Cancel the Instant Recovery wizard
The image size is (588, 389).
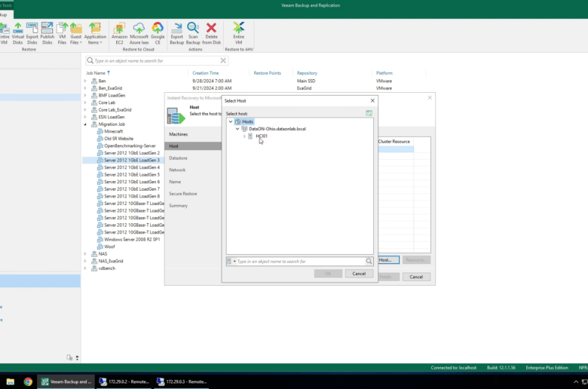(416, 277)
